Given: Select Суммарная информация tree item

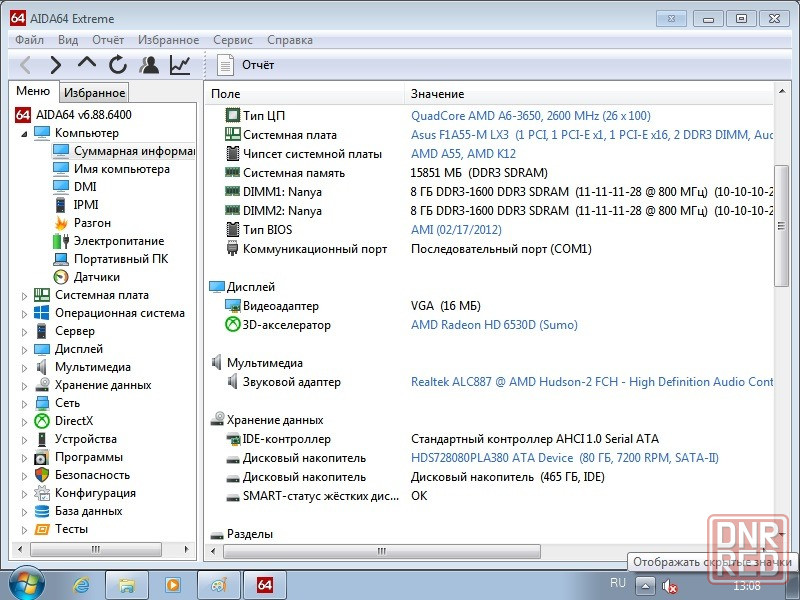Looking at the screenshot, I should coord(123,151).
